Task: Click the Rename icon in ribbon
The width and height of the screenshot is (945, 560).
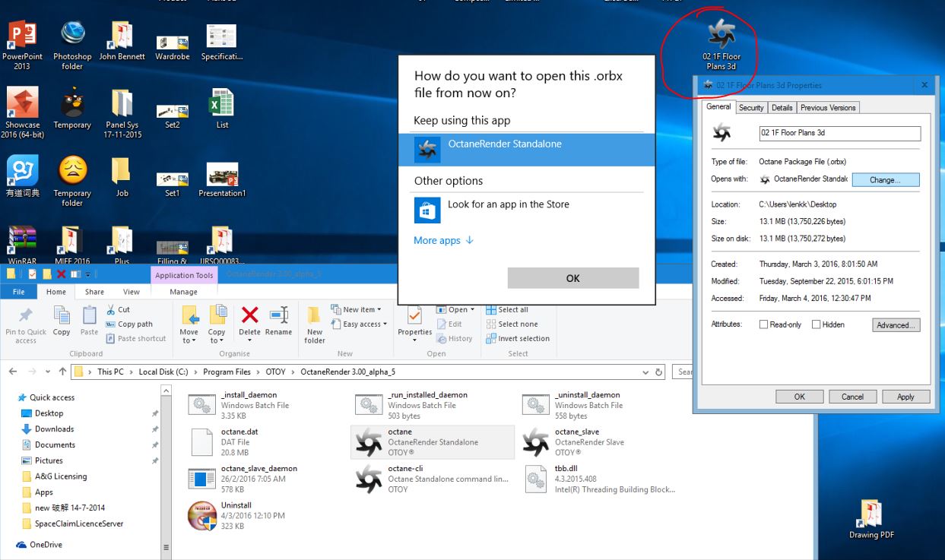Action: pyautogui.click(x=278, y=321)
